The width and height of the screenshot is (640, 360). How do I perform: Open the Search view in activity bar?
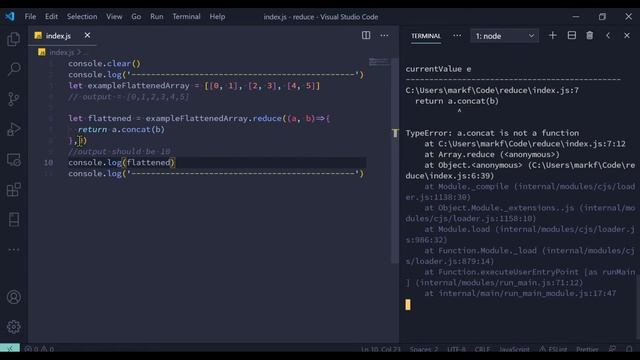[14, 69]
